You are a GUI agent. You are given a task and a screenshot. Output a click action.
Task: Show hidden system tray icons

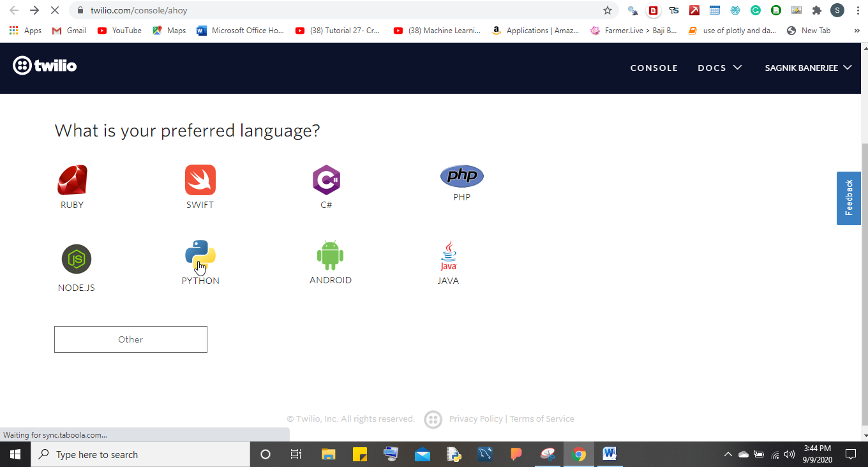click(728, 454)
